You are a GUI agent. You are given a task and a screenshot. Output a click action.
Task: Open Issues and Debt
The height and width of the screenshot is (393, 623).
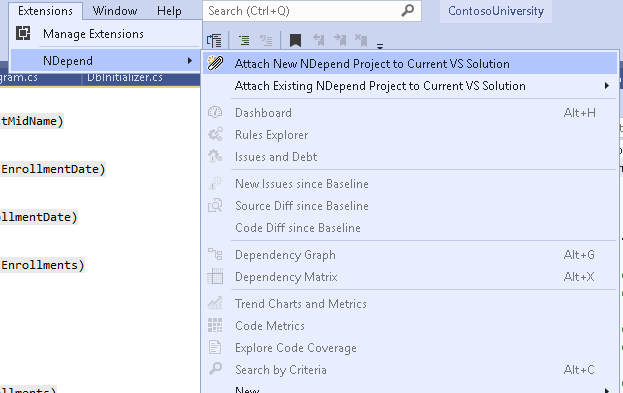[x=410, y=157]
